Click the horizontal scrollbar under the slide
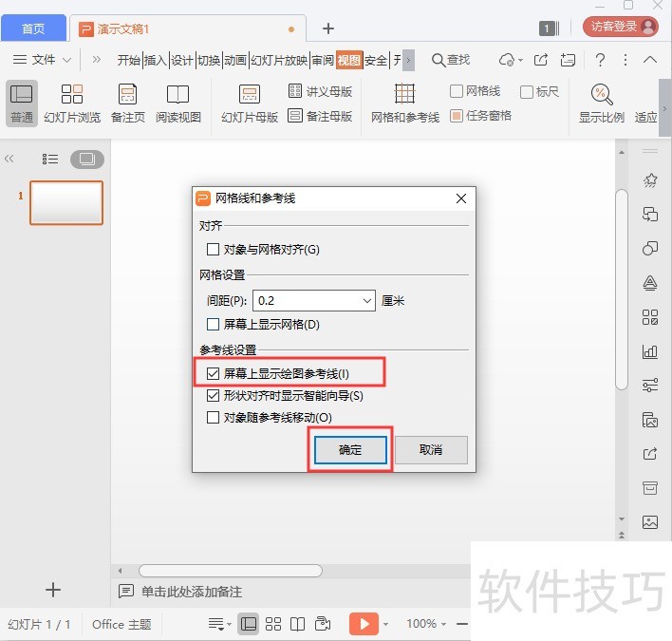This screenshot has height=641, width=672. pyautogui.click(x=231, y=571)
